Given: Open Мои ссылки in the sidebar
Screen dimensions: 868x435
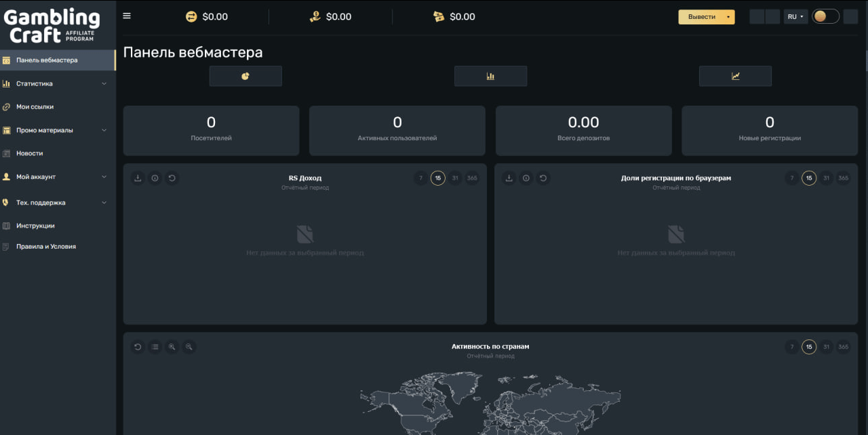Looking at the screenshot, I should click(x=35, y=107).
